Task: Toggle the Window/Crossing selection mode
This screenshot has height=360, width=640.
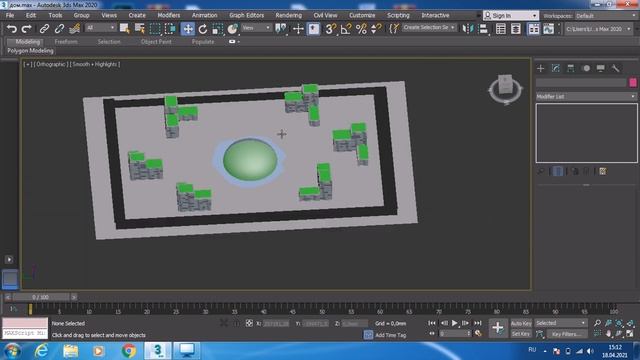Action: 170,29
